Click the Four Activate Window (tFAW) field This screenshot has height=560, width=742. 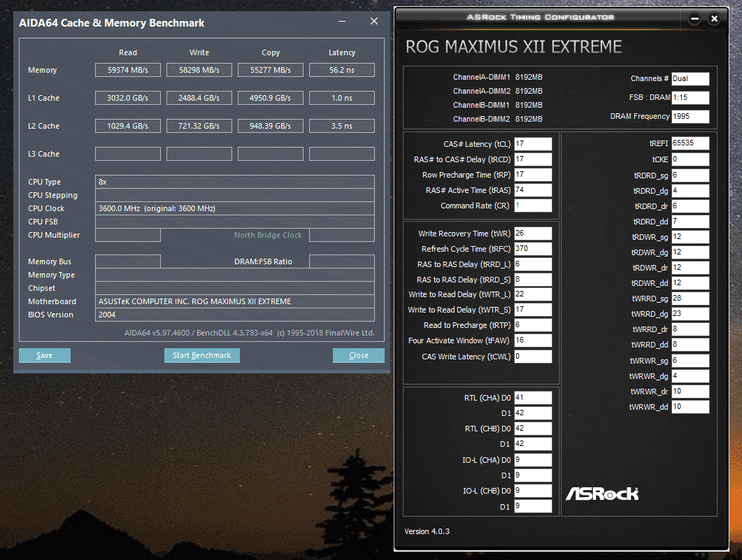[x=533, y=340]
